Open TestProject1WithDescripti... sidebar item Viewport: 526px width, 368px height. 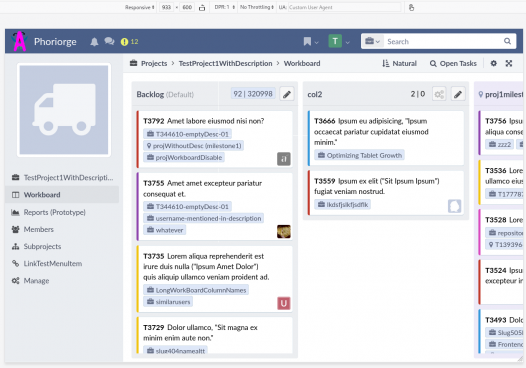62,177
